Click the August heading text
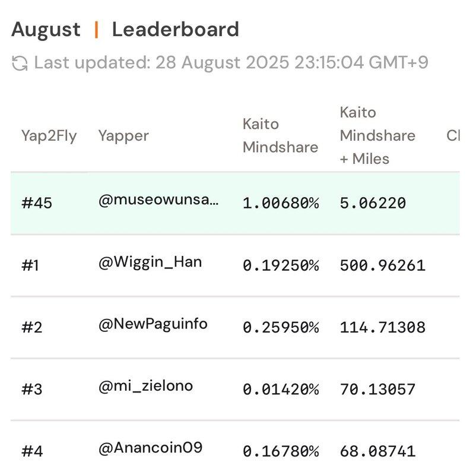 point(46,30)
